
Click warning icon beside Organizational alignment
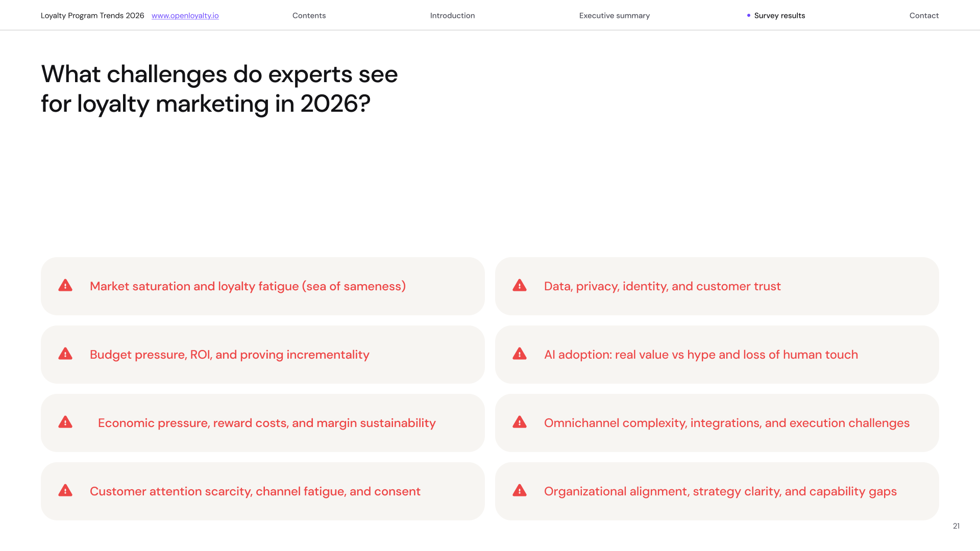(520, 491)
